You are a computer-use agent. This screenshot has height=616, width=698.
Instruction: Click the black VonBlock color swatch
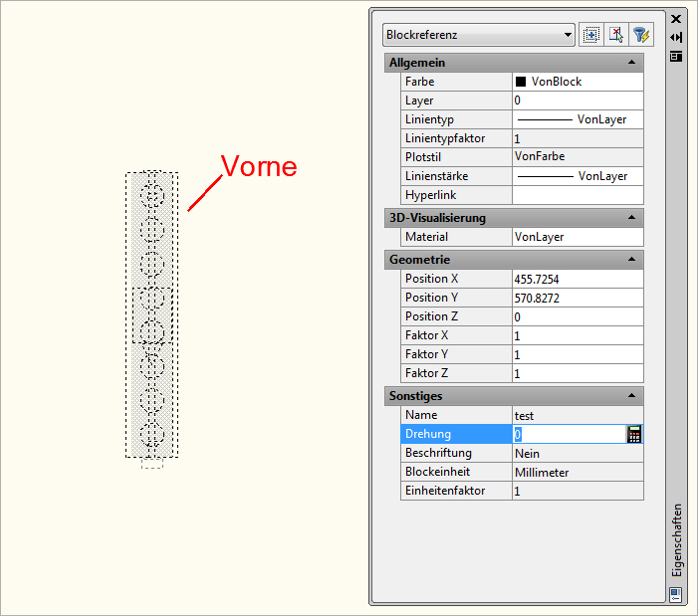[521, 82]
